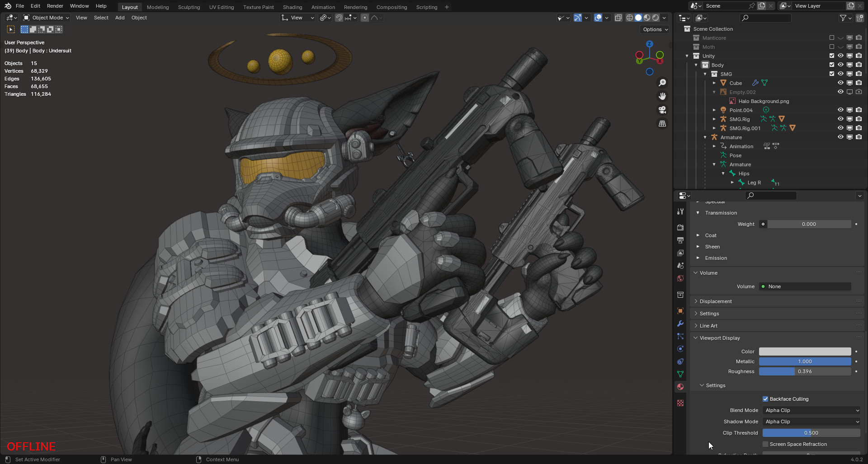
Task: Click the select box tool icon
Action: [11, 29]
